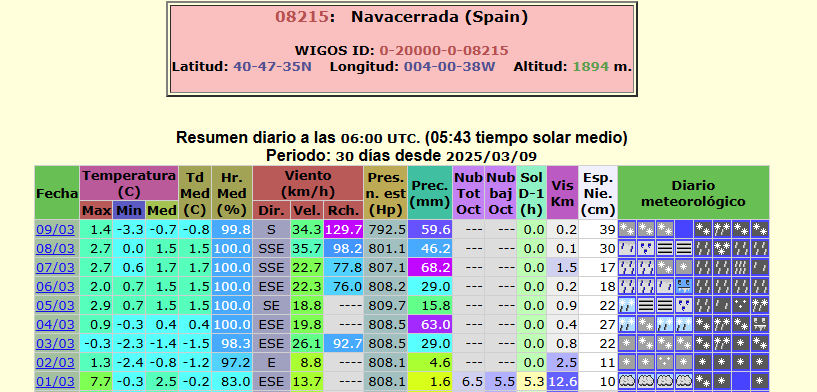Image resolution: width=817 pixels, height=392 pixels.
Task: Click the daytime sleet icon starting 05/03 row
Action: coord(626,305)
